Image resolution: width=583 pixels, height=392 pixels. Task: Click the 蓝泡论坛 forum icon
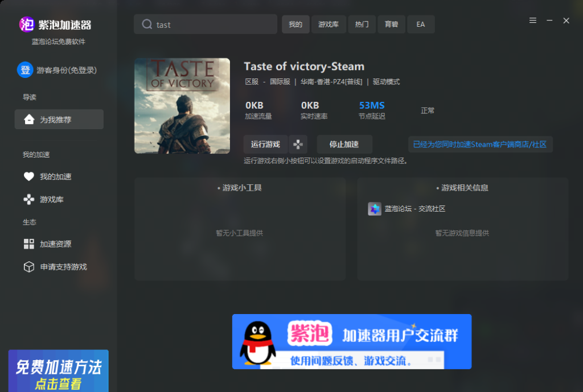pyautogui.click(x=375, y=209)
